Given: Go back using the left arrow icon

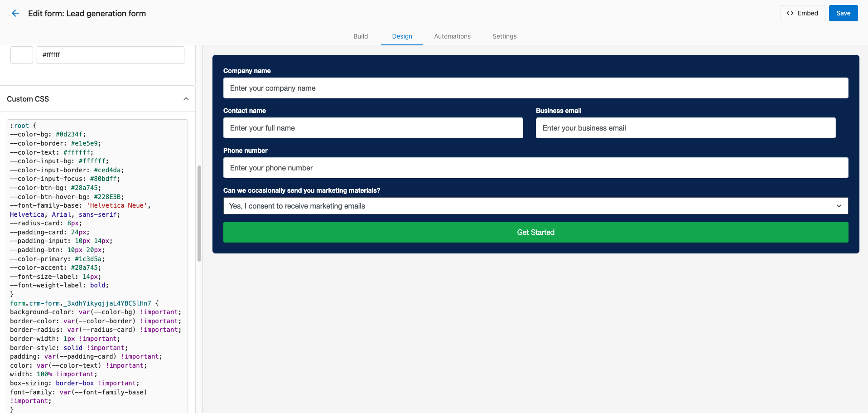Looking at the screenshot, I should pos(15,13).
